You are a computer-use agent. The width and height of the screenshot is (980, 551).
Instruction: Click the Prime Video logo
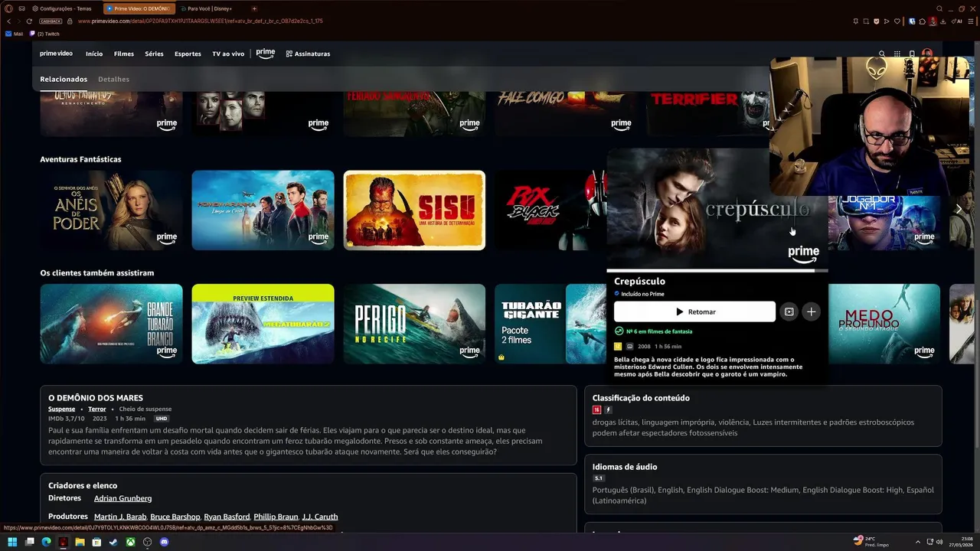click(x=56, y=54)
